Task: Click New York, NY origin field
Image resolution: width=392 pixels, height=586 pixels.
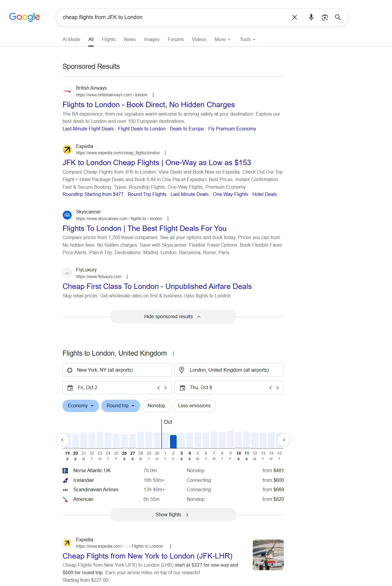Action: [117, 370]
